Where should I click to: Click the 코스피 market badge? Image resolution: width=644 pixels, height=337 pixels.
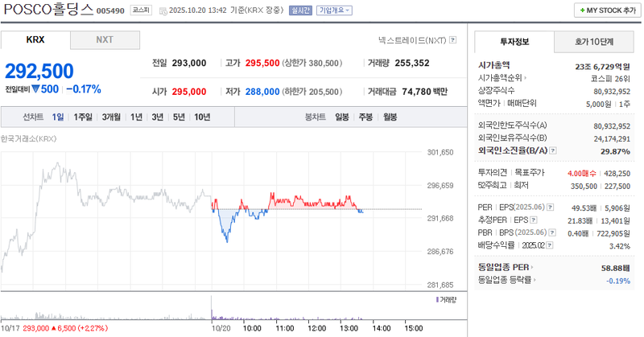[x=141, y=10]
